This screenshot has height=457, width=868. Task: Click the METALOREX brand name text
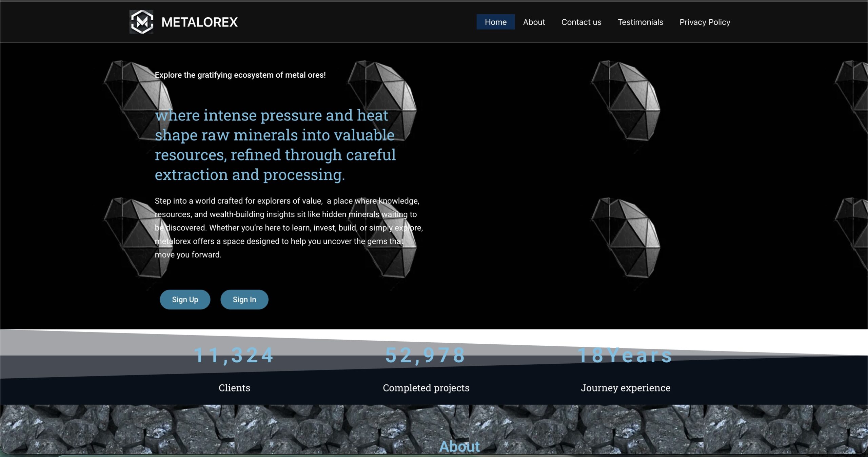point(199,22)
